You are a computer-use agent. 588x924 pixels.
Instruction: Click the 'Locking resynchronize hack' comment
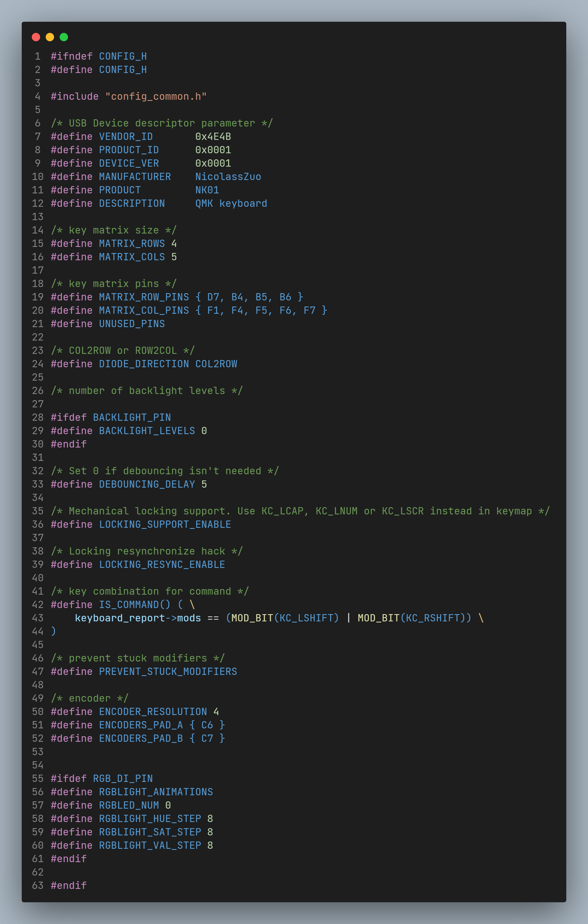point(147,551)
